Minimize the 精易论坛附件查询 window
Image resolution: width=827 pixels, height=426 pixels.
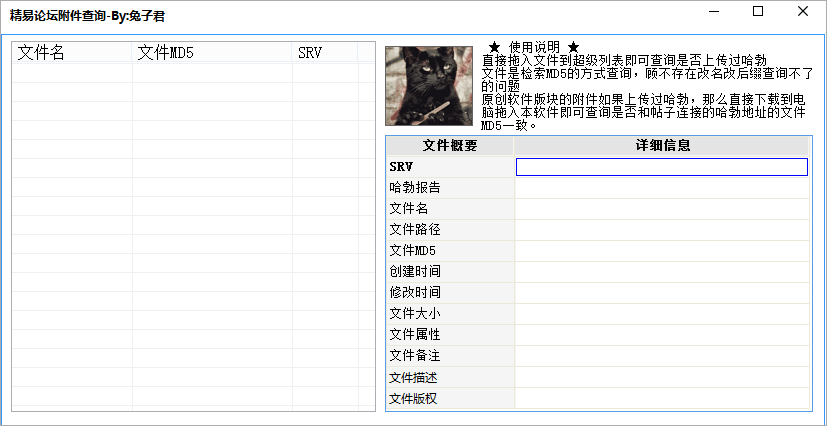(x=714, y=11)
